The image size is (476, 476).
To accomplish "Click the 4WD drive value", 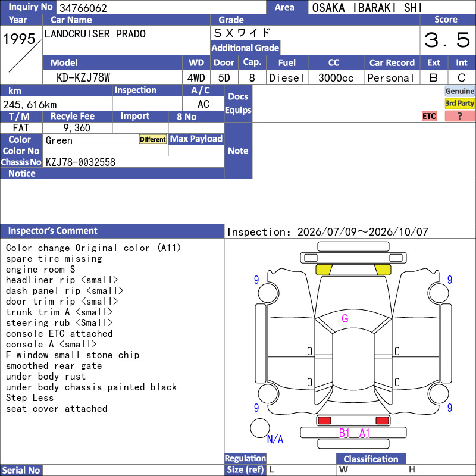I will [x=196, y=78].
